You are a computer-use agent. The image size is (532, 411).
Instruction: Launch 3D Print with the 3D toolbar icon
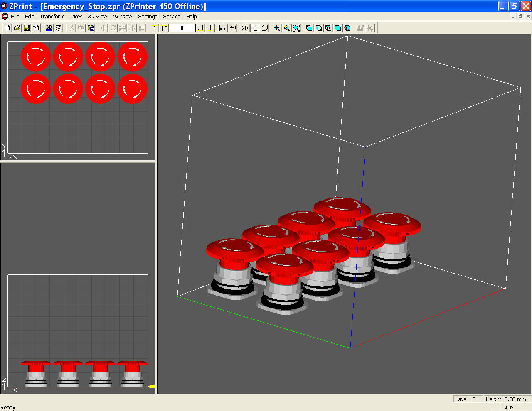click(x=48, y=28)
